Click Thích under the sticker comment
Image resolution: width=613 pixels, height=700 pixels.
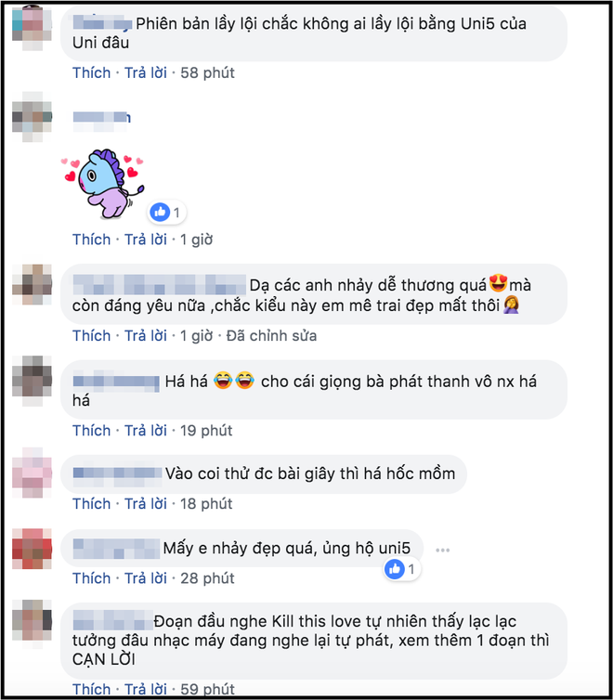92,240
